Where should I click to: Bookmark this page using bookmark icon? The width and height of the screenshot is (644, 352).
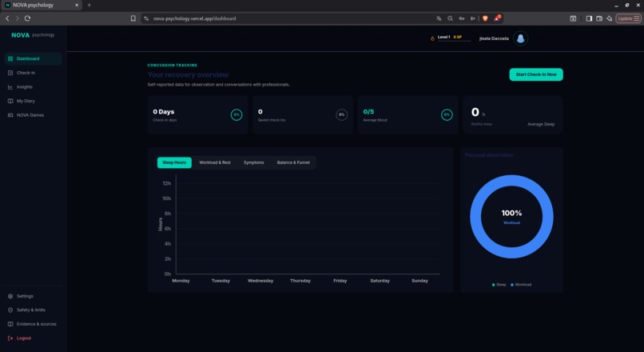pos(133,18)
